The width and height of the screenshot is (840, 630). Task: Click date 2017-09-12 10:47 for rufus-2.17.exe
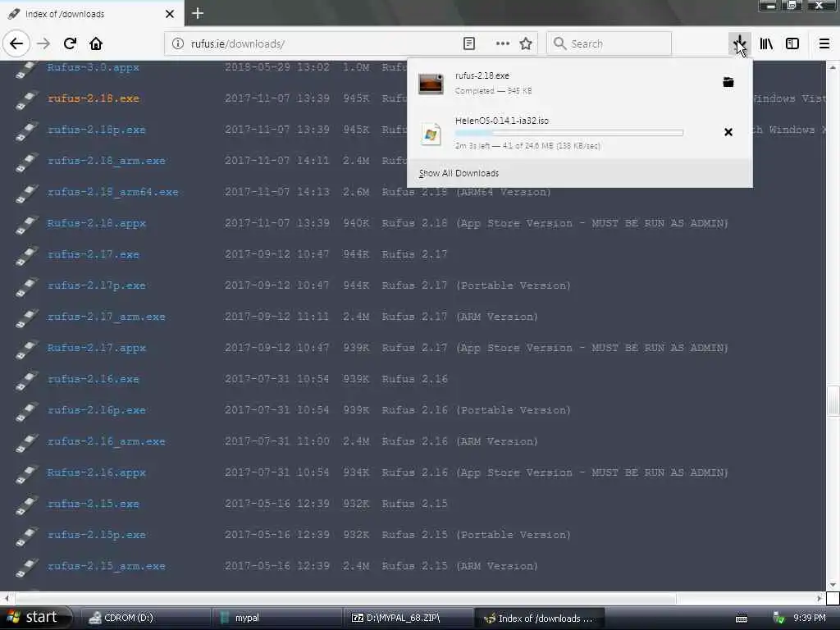click(x=277, y=254)
